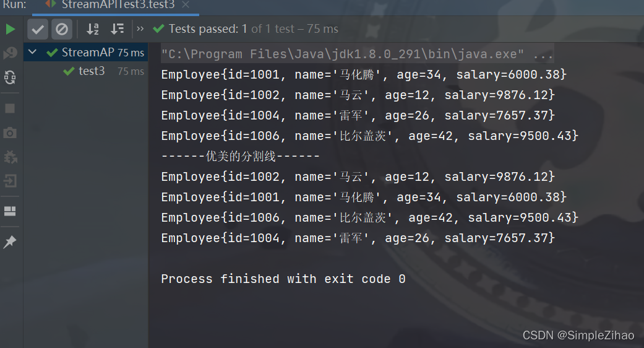Click first Employee id=1002 salary=9876.12 line

click(358, 95)
